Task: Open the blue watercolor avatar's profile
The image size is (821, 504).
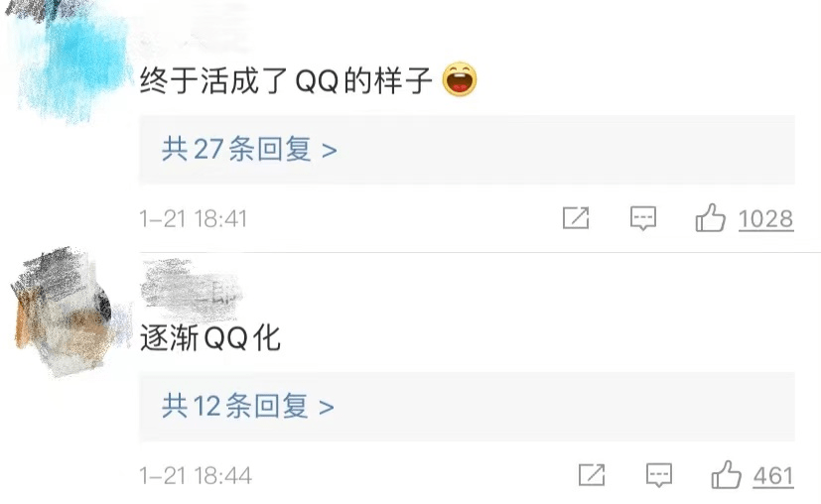Action: [68, 61]
